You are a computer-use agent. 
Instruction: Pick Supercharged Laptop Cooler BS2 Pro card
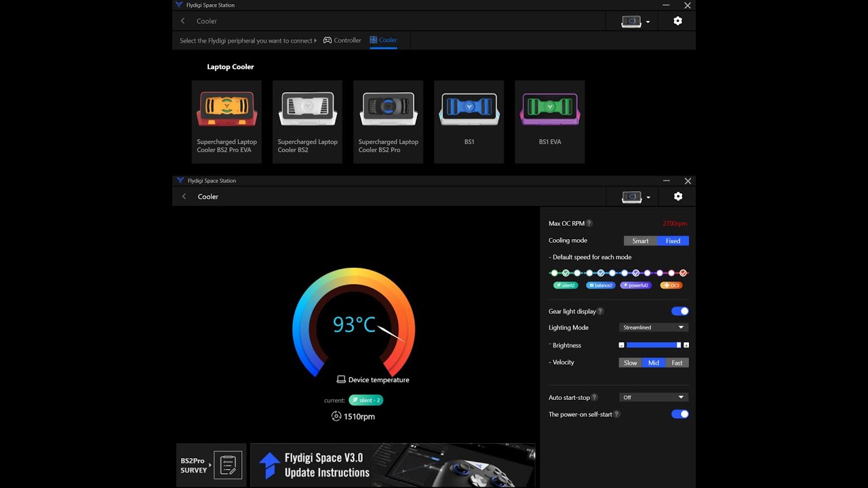click(388, 122)
